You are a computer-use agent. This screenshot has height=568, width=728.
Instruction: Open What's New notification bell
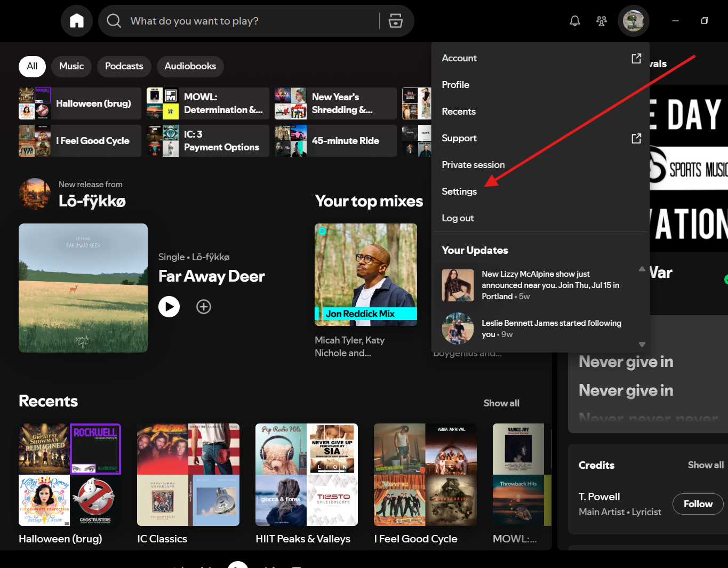[575, 21]
